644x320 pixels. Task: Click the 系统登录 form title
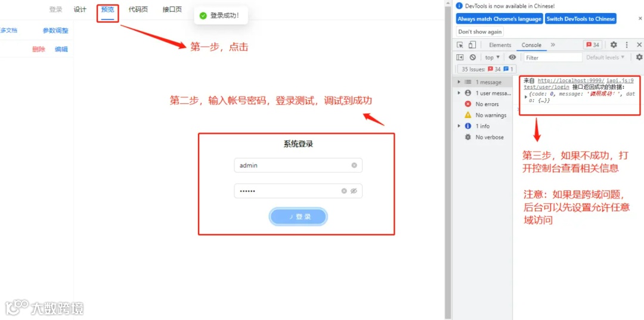(298, 144)
